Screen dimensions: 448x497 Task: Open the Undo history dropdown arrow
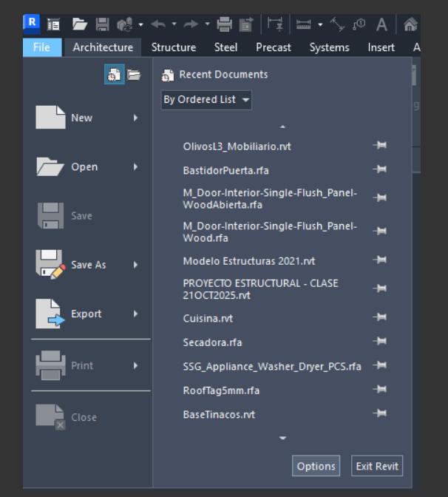tap(174, 24)
